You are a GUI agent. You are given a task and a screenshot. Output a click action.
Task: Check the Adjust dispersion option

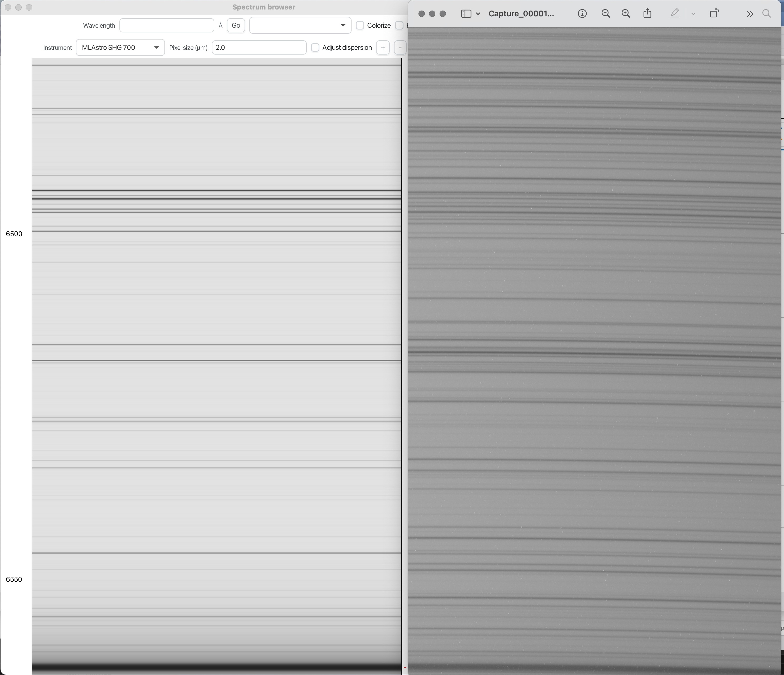pos(315,48)
